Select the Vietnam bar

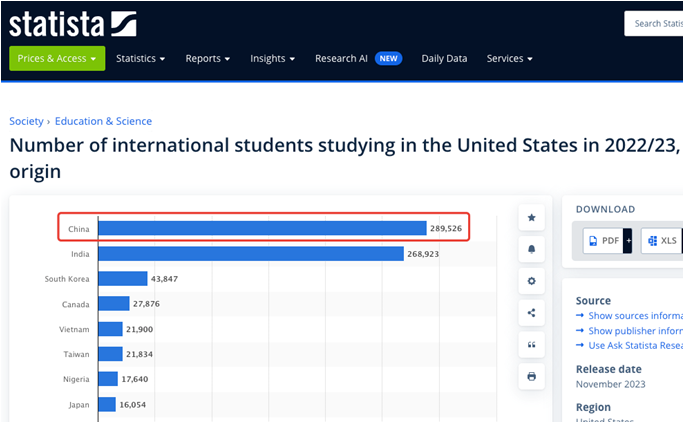pos(110,329)
